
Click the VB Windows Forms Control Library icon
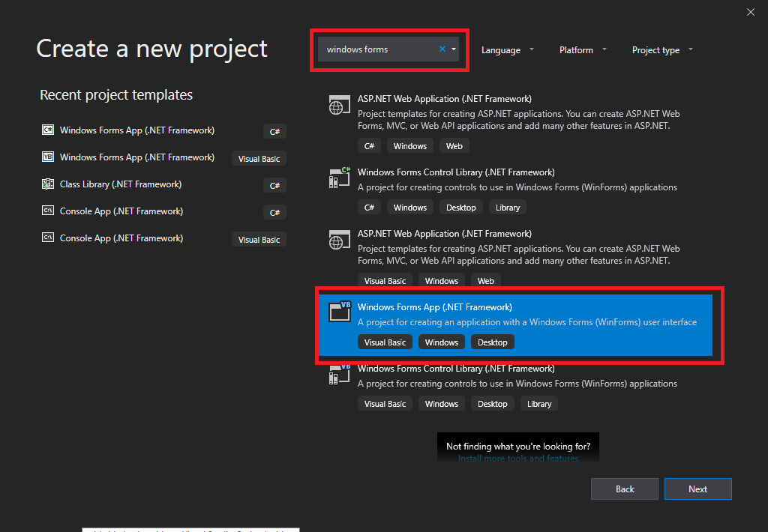[x=339, y=375]
